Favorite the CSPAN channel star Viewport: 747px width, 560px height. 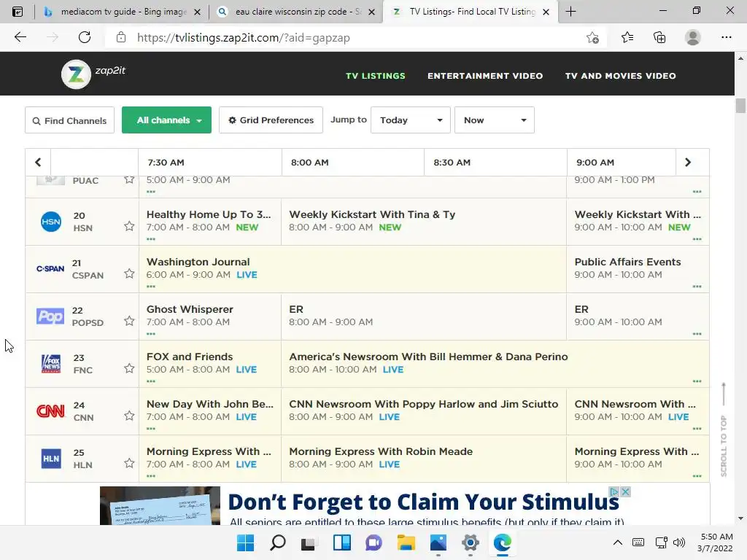click(129, 273)
